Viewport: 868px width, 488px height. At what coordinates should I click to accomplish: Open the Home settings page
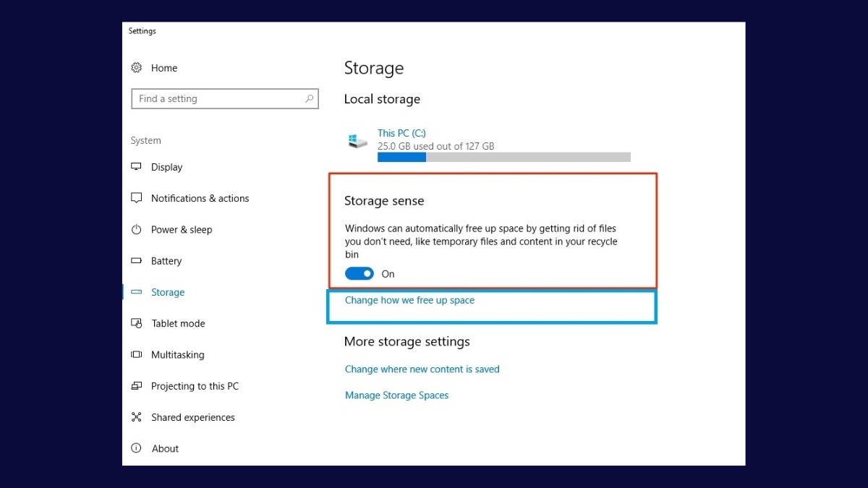pos(164,68)
